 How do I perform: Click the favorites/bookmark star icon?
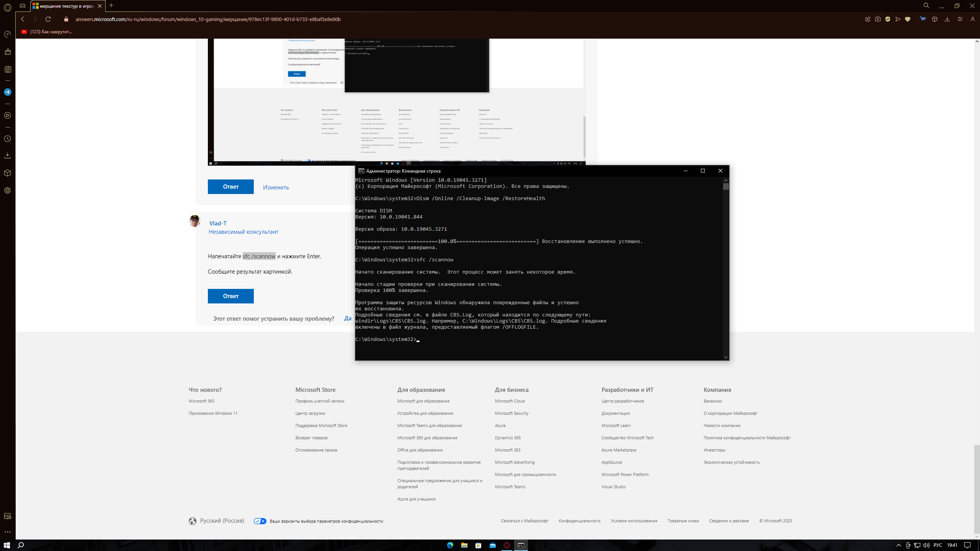coord(907,19)
